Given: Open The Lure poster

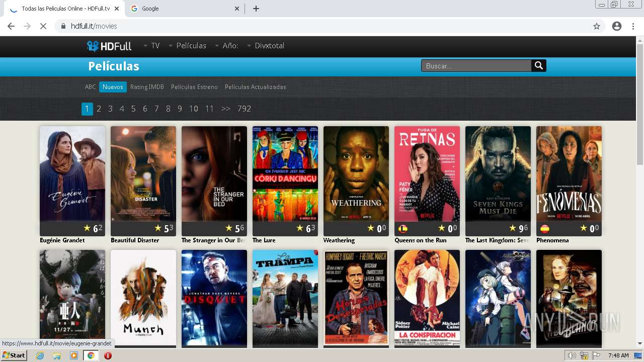Looking at the screenshot, I should pos(285,173).
